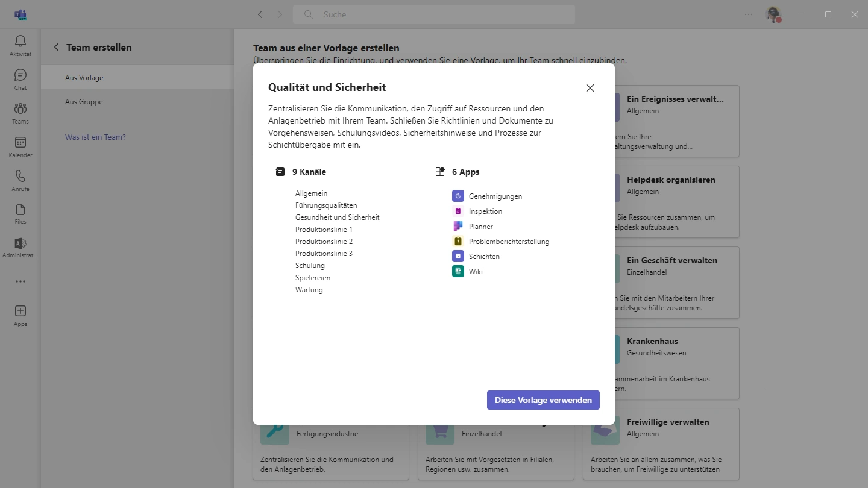Screen dimensions: 868x488
Task: Open Chat in the sidebar
Action: [x=20, y=79]
